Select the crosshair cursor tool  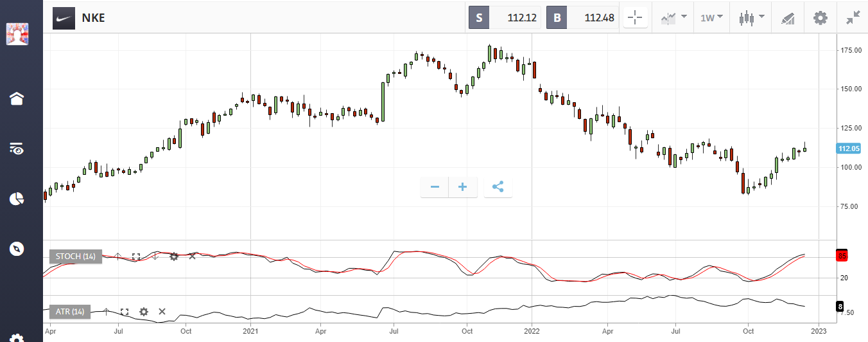click(636, 18)
